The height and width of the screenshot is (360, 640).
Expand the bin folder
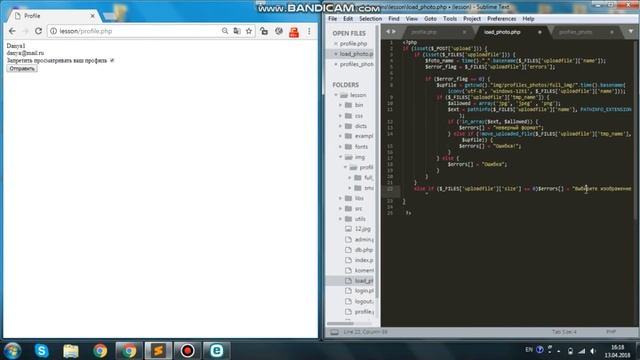click(x=340, y=105)
